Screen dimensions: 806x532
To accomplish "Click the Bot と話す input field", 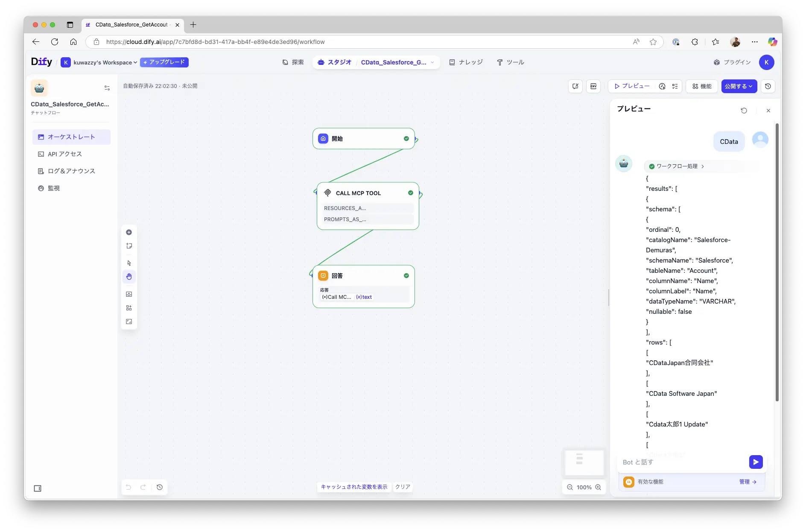I will tap(683, 462).
